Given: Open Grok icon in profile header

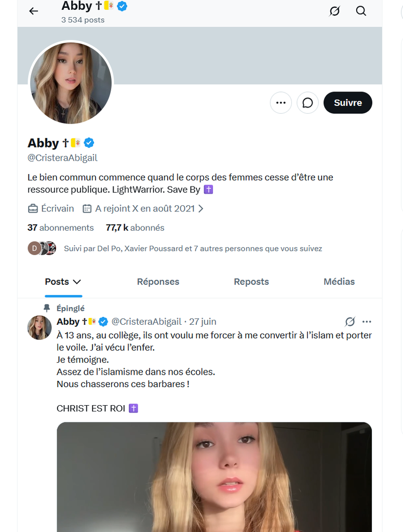Looking at the screenshot, I should tap(334, 11).
